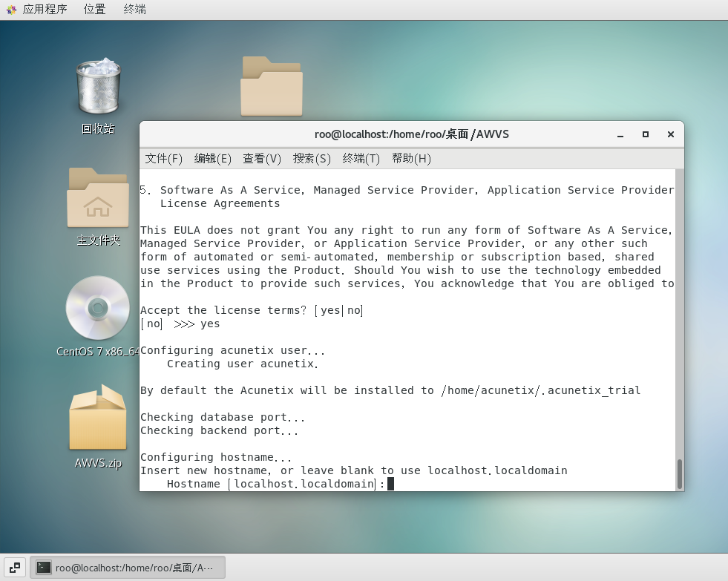This screenshot has width=728, height=581.
Task: Click the '[no] >>> yes' answer line
Action: pyautogui.click(x=180, y=324)
